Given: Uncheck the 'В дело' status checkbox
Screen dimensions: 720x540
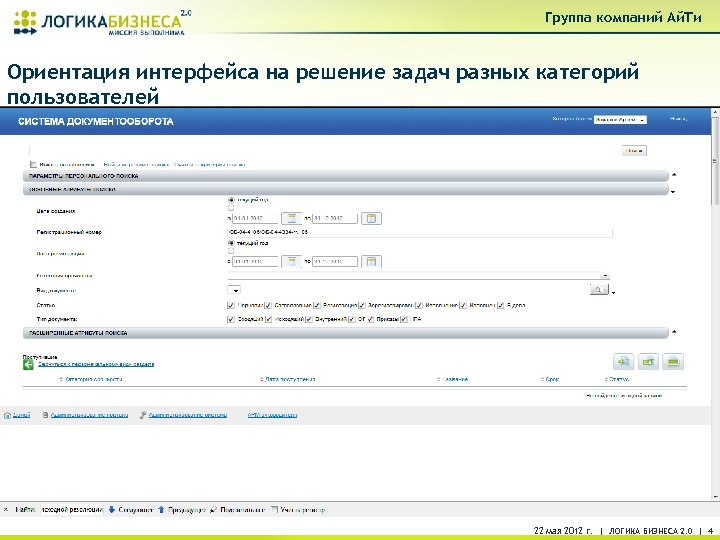Looking at the screenshot, I should click(501, 305).
